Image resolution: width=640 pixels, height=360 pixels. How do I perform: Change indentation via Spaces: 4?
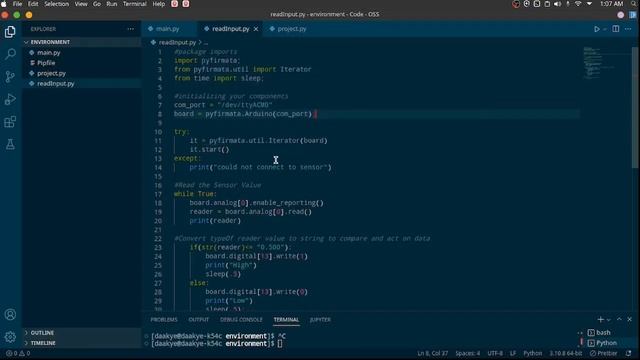tap(468, 353)
